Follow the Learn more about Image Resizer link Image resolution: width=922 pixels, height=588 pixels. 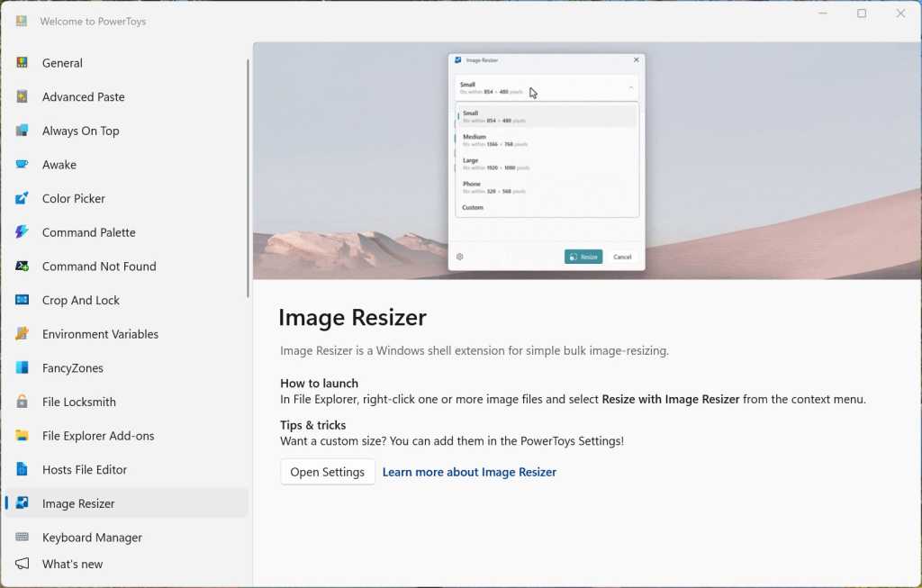click(x=469, y=471)
